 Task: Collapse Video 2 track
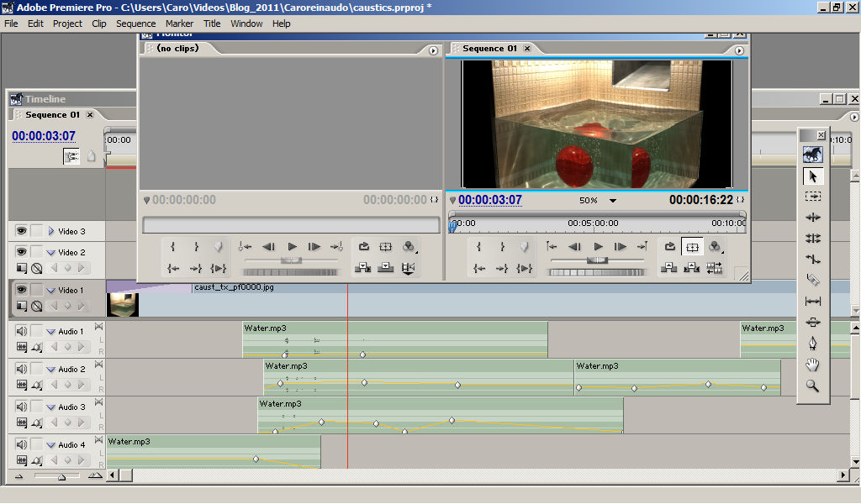point(51,253)
